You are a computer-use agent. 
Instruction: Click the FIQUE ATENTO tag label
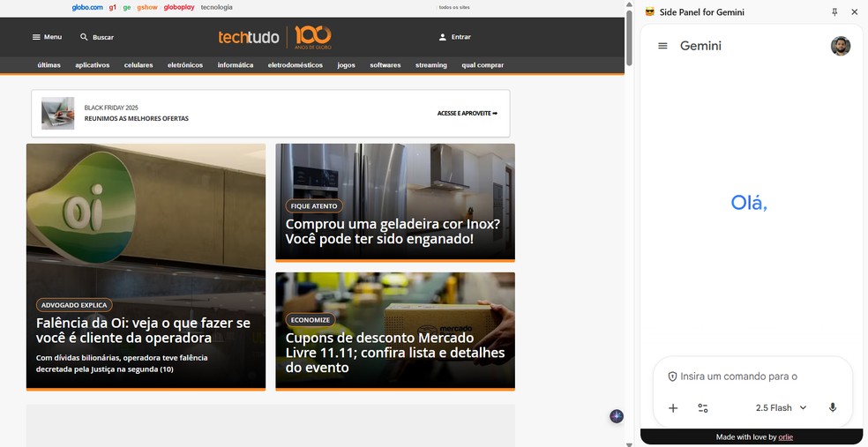tap(314, 205)
